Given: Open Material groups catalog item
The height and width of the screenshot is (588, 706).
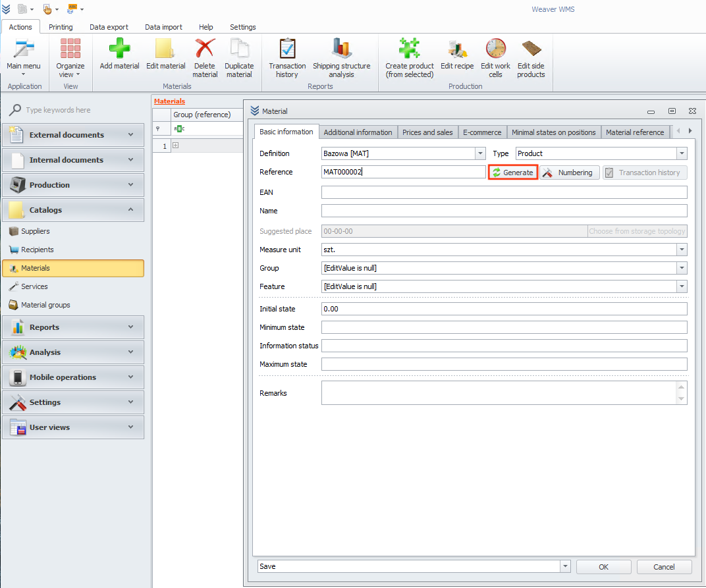Looking at the screenshot, I should coord(45,305).
